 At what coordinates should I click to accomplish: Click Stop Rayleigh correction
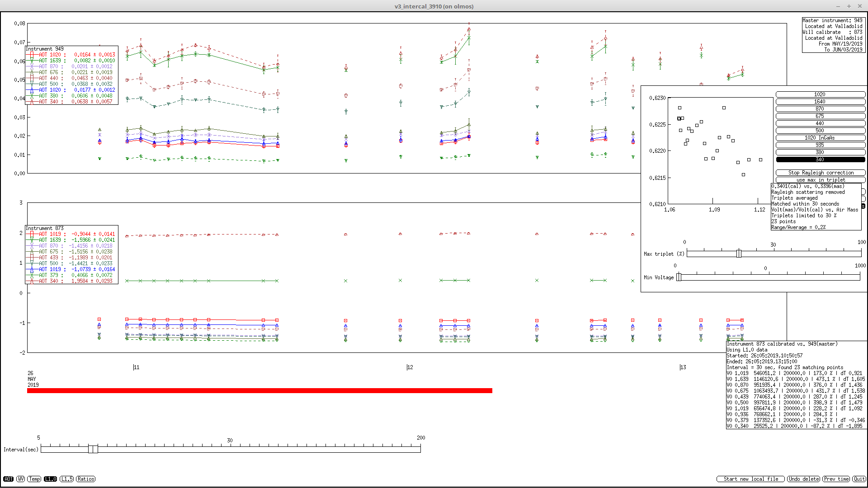pos(820,173)
